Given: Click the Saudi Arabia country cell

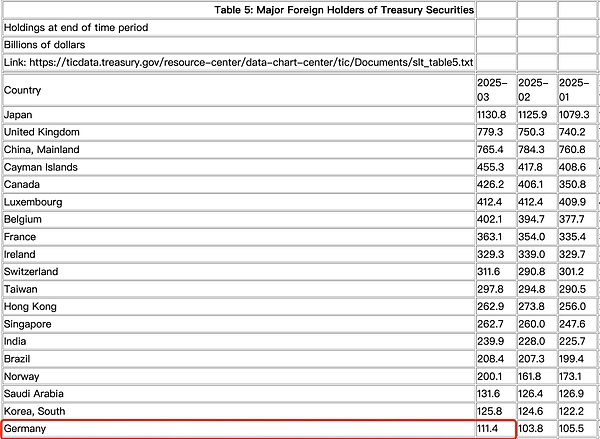Looking at the screenshot, I should pyautogui.click(x=34, y=394).
